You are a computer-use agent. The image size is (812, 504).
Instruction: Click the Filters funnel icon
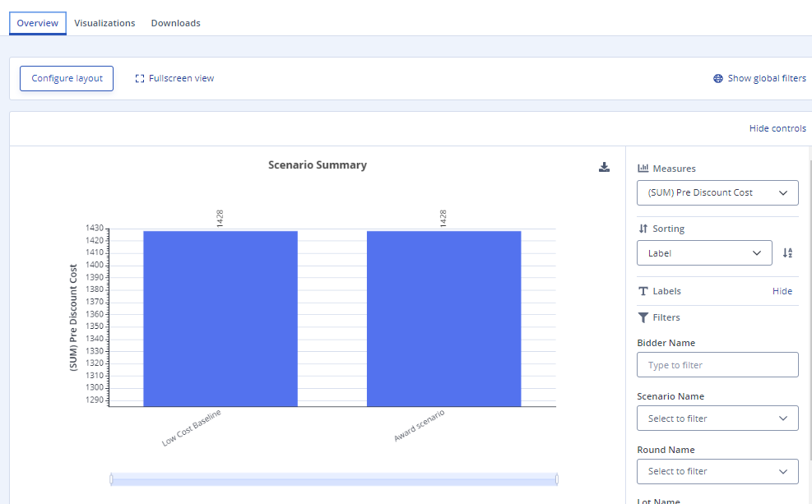[643, 317]
